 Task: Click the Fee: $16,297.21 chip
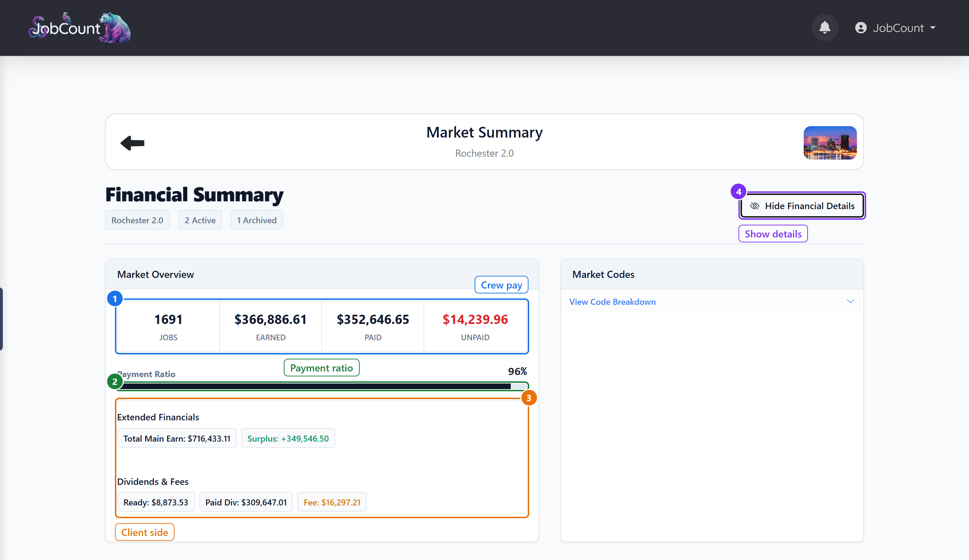332,502
